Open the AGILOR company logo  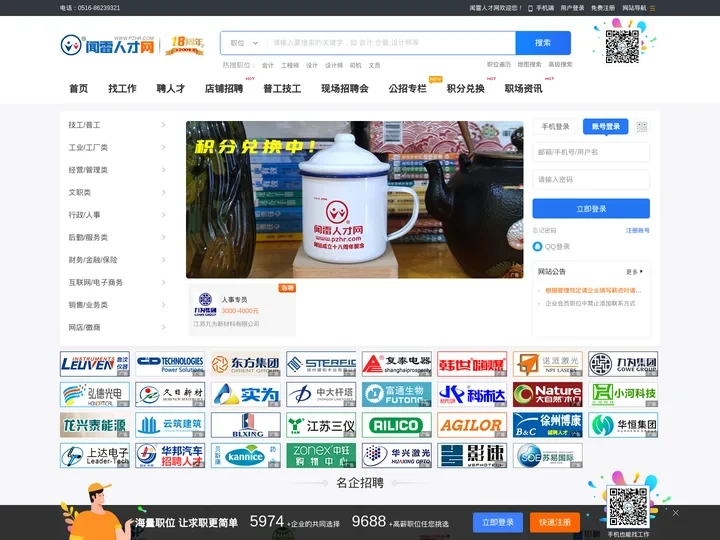pos(472,425)
